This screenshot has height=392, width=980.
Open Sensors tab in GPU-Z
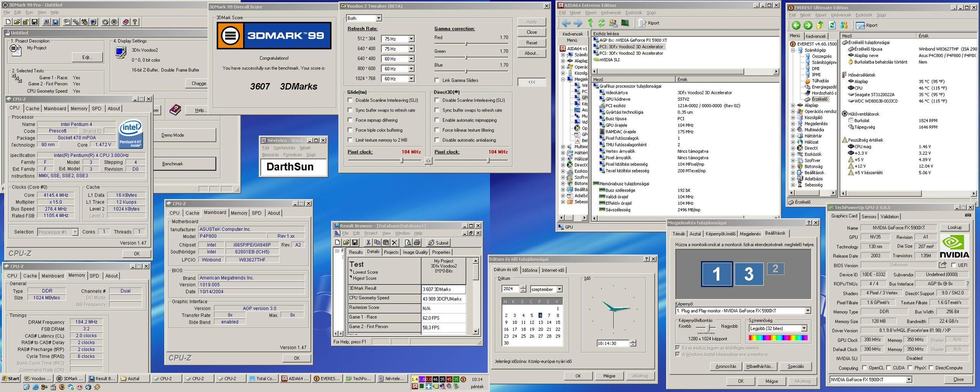(869, 216)
